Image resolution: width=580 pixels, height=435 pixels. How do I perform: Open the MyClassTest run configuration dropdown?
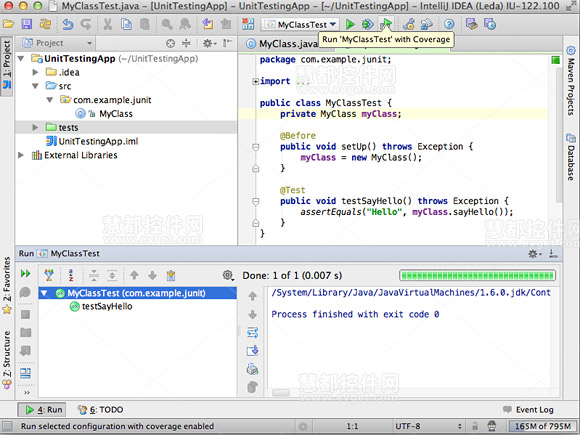[300, 25]
